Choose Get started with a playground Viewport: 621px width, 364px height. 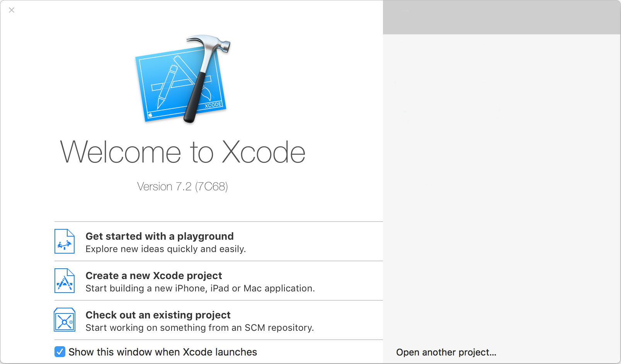159,236
